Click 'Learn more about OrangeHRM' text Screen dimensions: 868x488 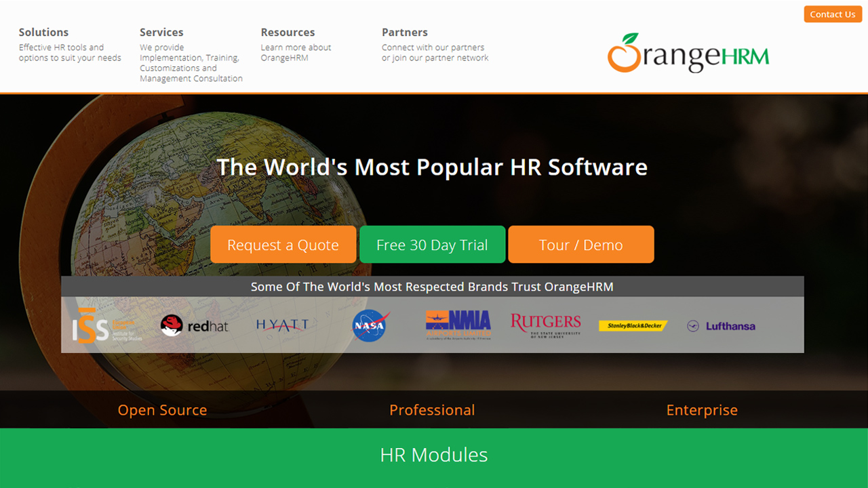tap(296, 53)
